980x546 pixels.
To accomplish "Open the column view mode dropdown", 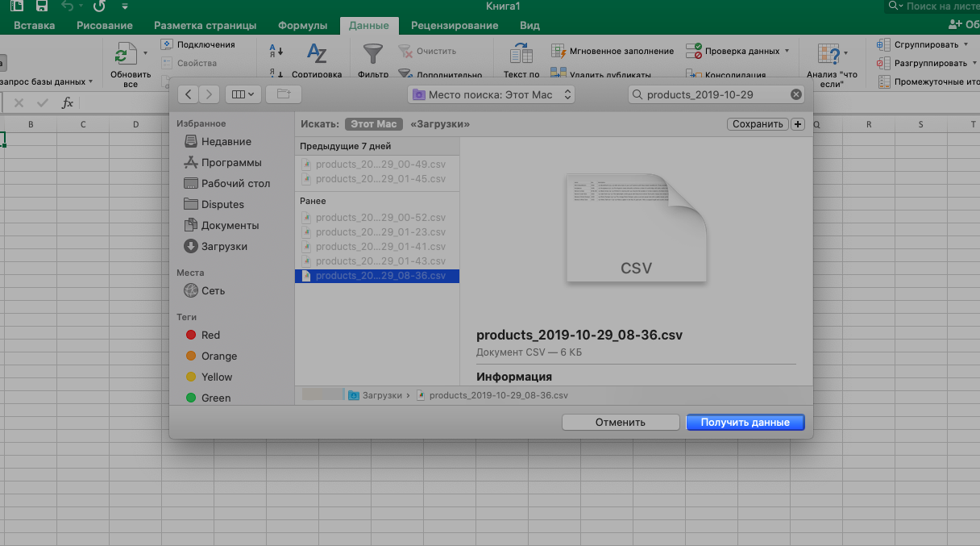I will point(243,94).
